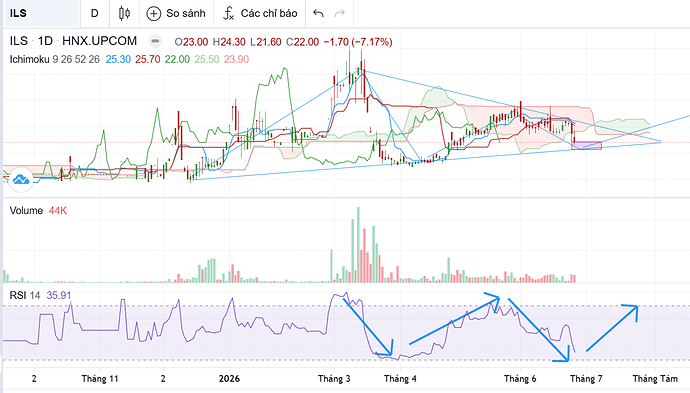The image size is (690, 393).
Task: Click the close price C22.00
Action: point(302,42)
